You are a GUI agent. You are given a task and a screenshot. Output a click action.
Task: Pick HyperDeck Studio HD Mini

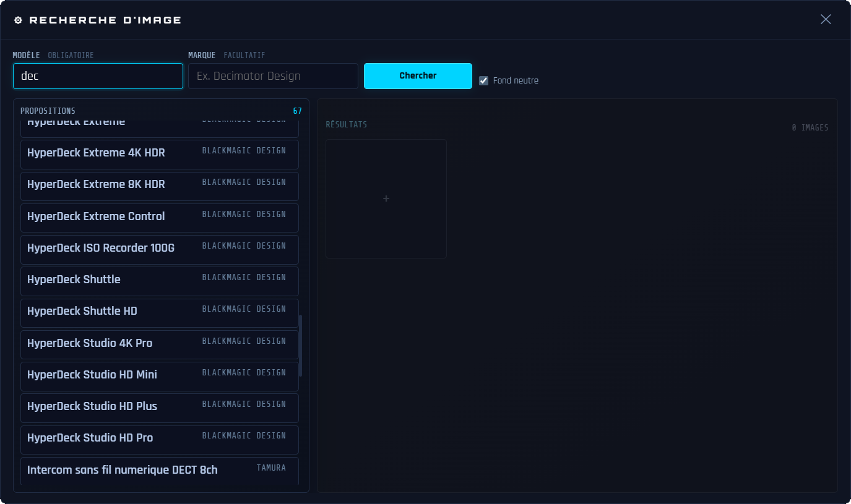pos(160,377)
